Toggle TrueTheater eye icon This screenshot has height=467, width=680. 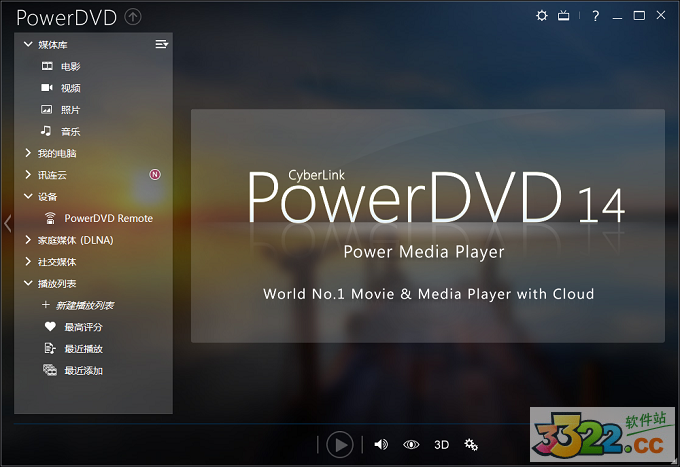[411, 444]
